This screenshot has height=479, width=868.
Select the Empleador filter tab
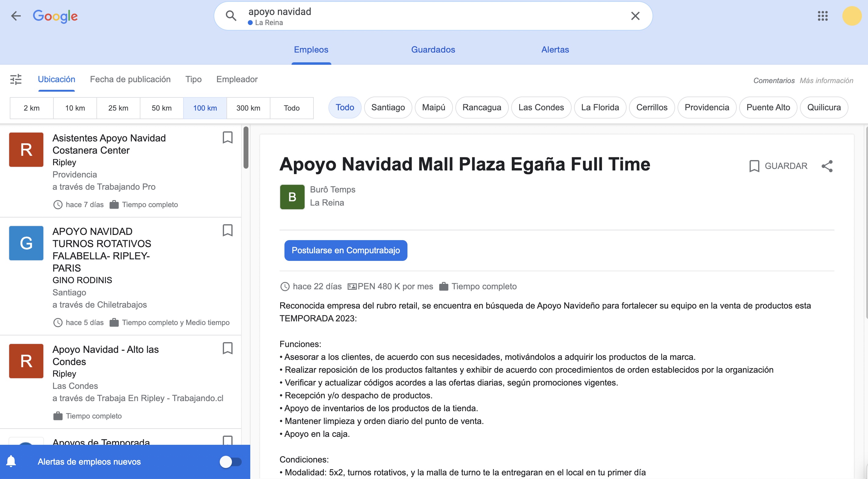tap(237, 79)
